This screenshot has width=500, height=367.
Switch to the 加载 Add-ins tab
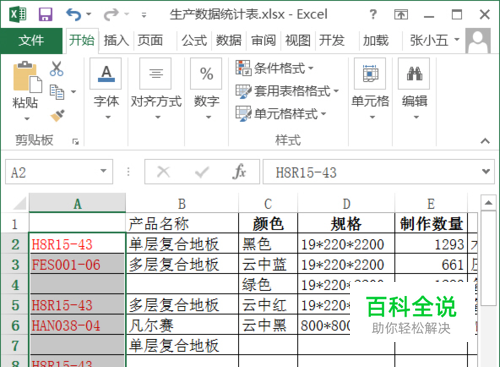click(x=376, y=41)
